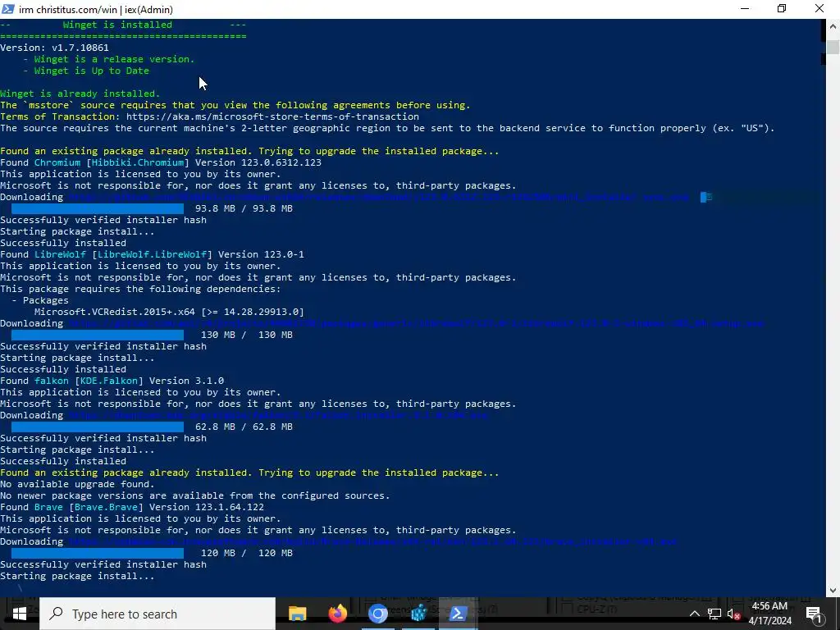Image resolution: width=840 pixels, height=630 pixels.
Task: Click 'Brave.Brave' package identifier
Action: click(106, 507)
